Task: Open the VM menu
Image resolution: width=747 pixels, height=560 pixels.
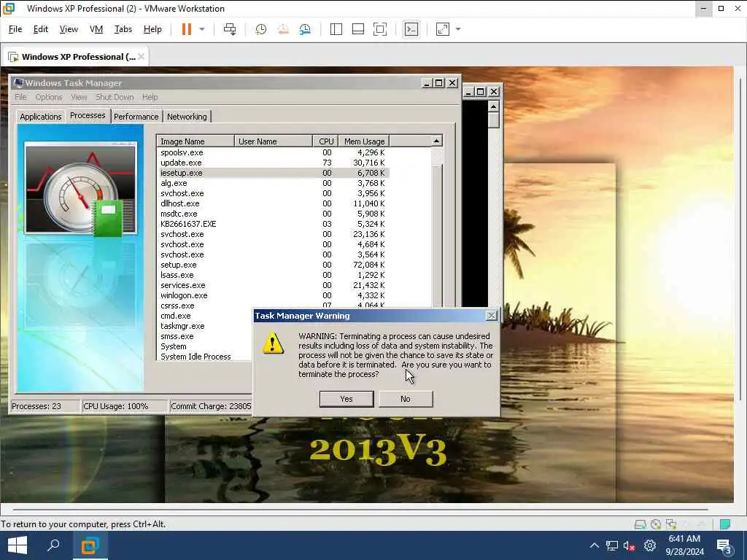Action: pos(96,29)
